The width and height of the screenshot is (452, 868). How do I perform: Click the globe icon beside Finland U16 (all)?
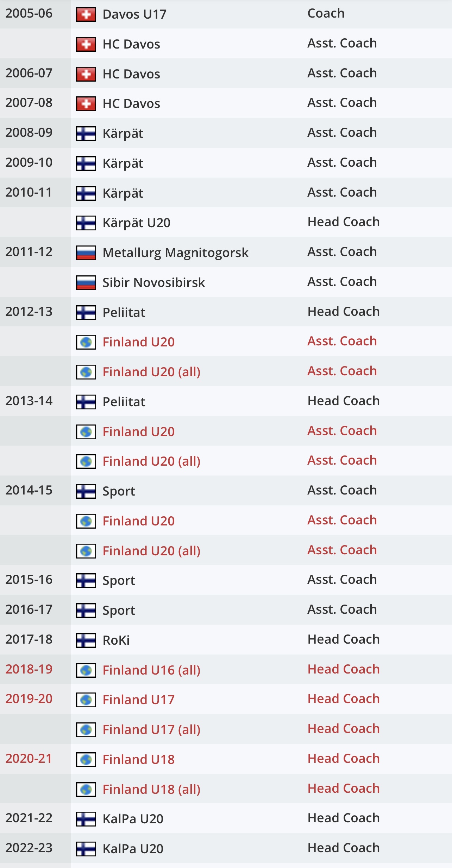click(x=86, y=670)
